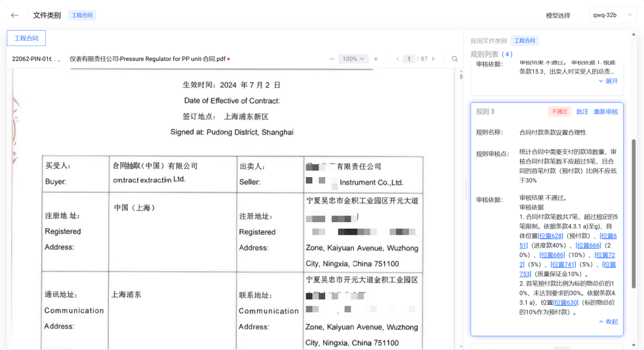The image size is (644, 350).
Task: Open the 位置628 prepayment position link
Action: tap(551, 236)
